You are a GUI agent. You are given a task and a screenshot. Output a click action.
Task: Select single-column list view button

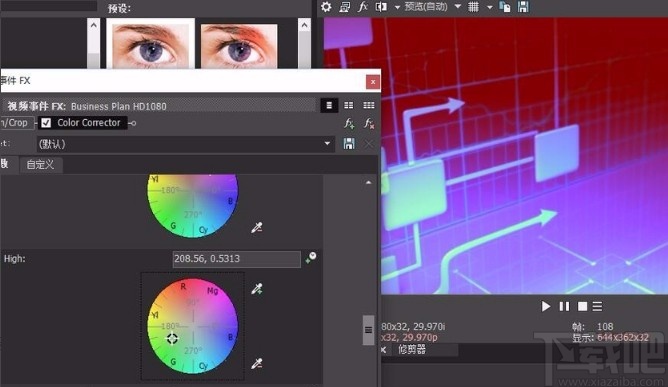329,105
